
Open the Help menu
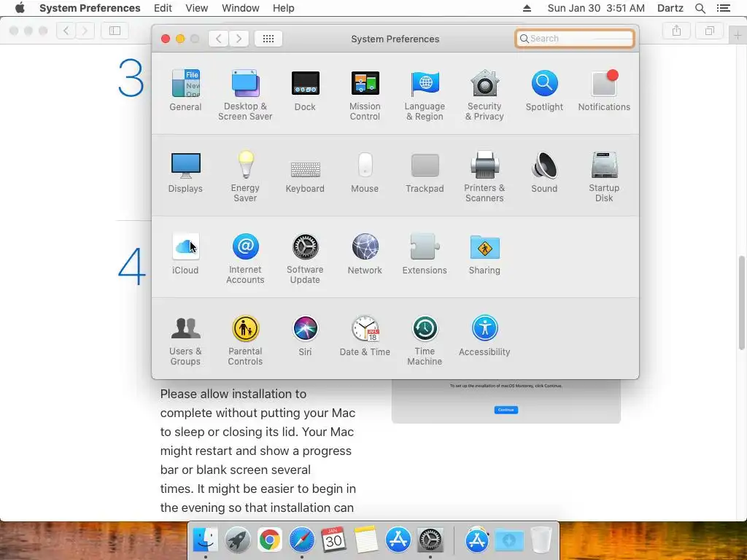point(284,8)
